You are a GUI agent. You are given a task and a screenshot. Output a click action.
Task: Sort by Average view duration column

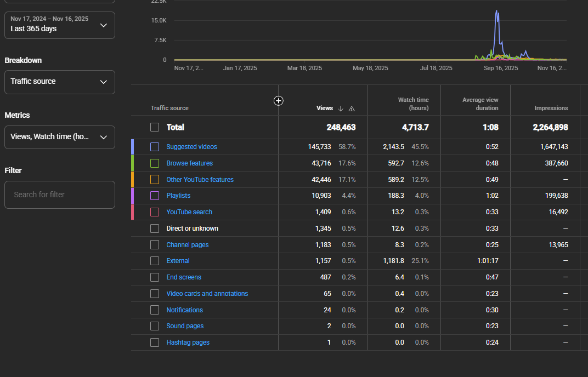tap(480, 104)
